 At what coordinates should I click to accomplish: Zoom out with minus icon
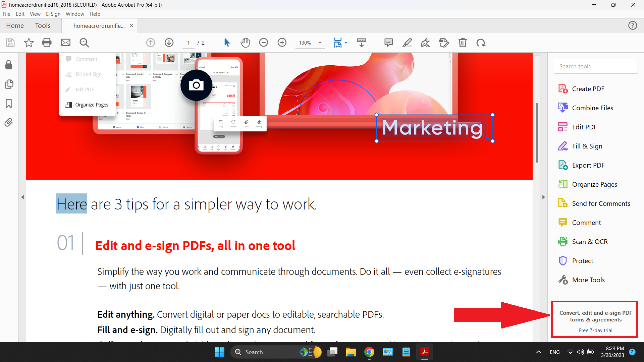(x=264, y=43)
